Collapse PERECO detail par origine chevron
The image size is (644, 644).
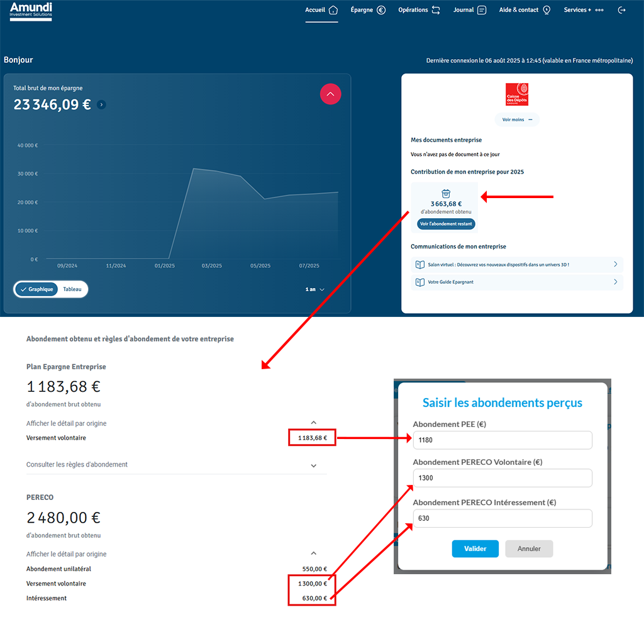tap(313, 553)
